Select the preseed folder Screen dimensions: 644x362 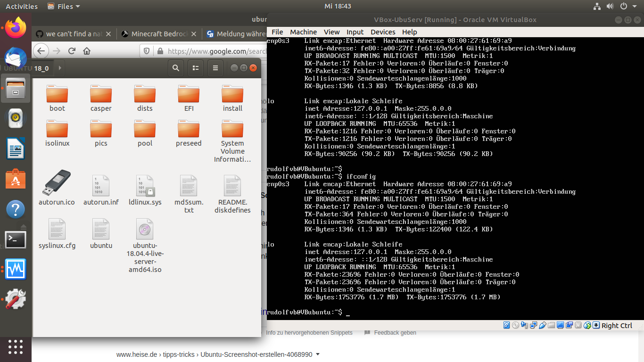point(189,133)
